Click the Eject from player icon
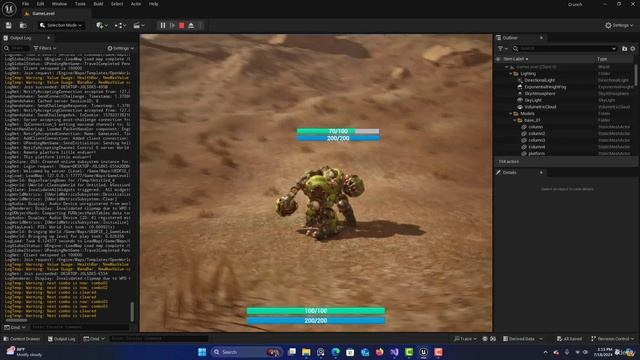This screenshot has height=360, width=640. point(191,25)
